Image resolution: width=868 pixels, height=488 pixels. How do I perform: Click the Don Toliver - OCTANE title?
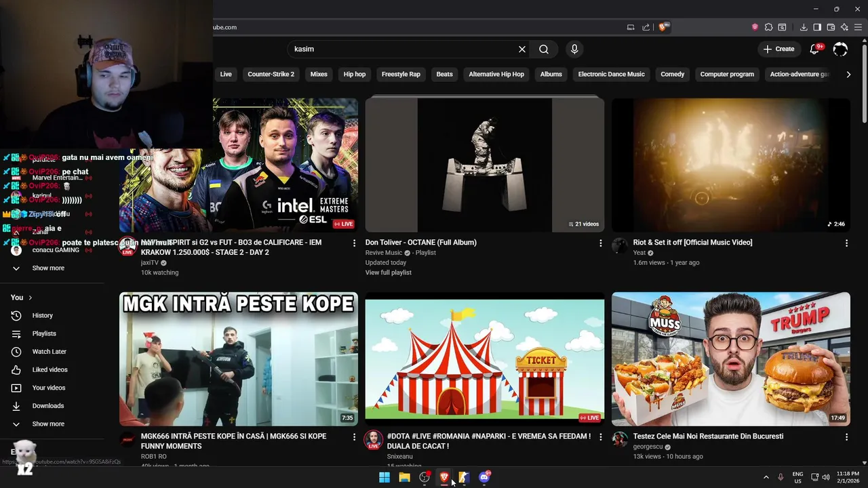[421, 243]
